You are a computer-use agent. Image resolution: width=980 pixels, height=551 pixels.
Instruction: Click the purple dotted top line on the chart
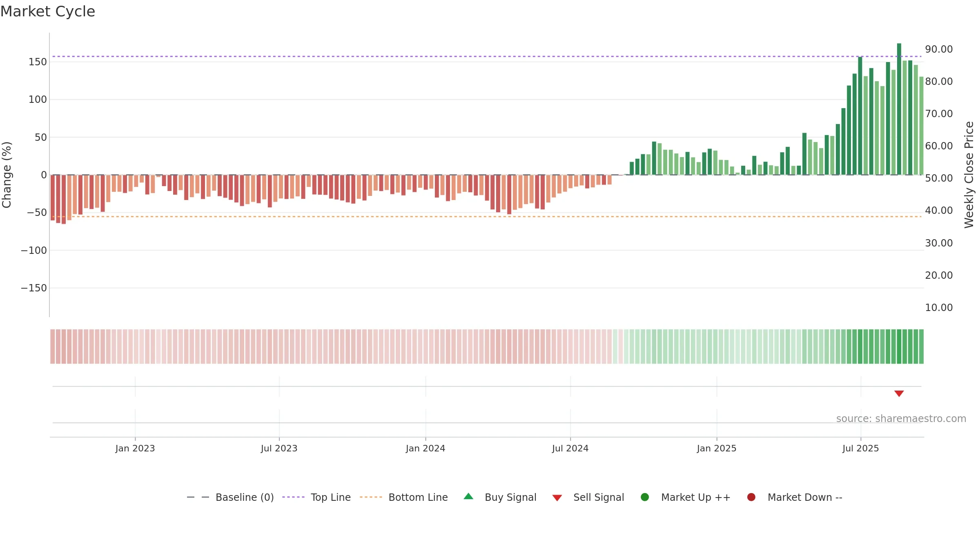tap(487, 56)
